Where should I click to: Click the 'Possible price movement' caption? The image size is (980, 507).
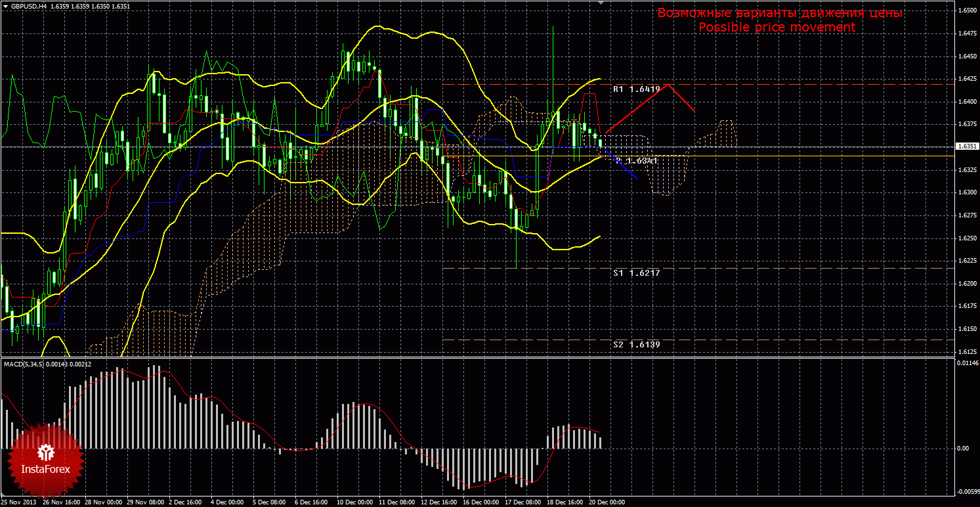[777, 28]
